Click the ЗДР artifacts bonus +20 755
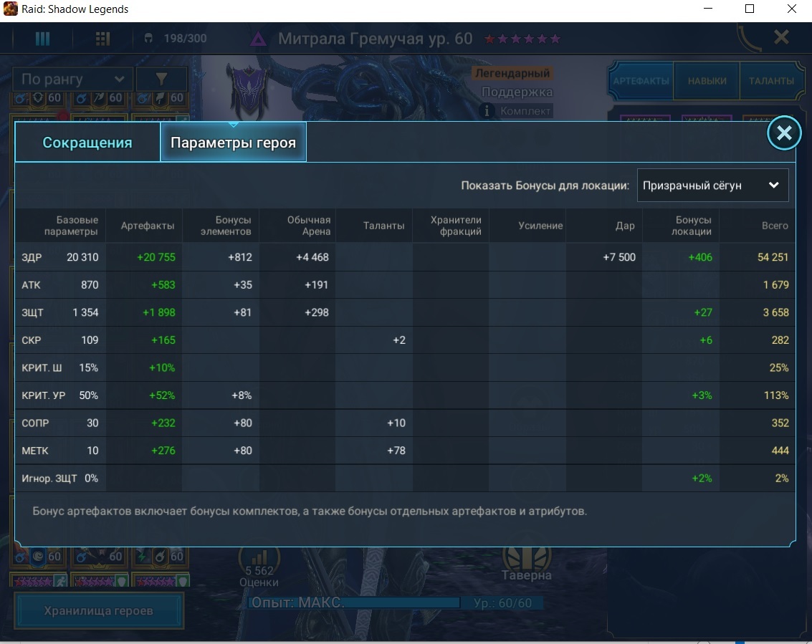Screen dimensions: 812x644 [156, 257]
